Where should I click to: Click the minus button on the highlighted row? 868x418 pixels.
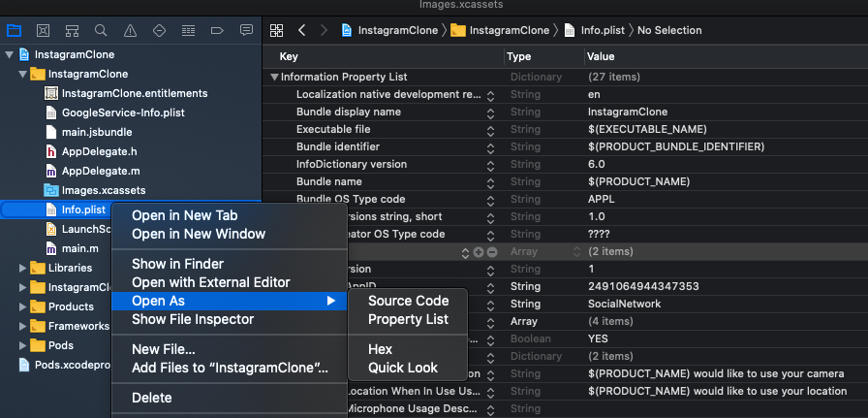(492, 251)
